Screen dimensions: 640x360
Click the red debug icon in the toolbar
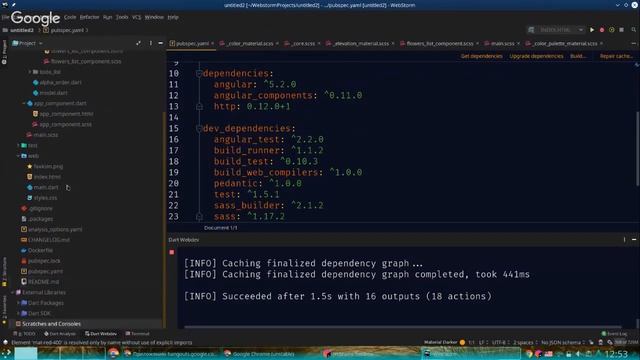point(602,30)
